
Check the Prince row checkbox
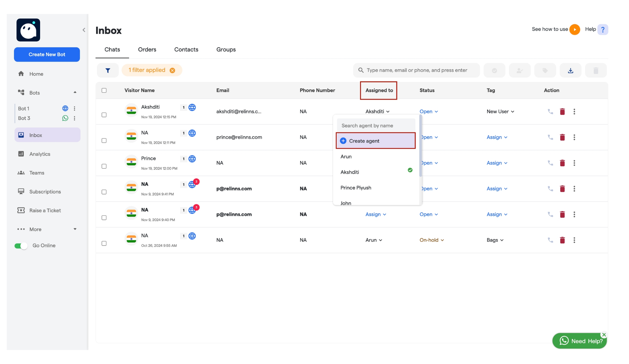(x=104, y=166)
